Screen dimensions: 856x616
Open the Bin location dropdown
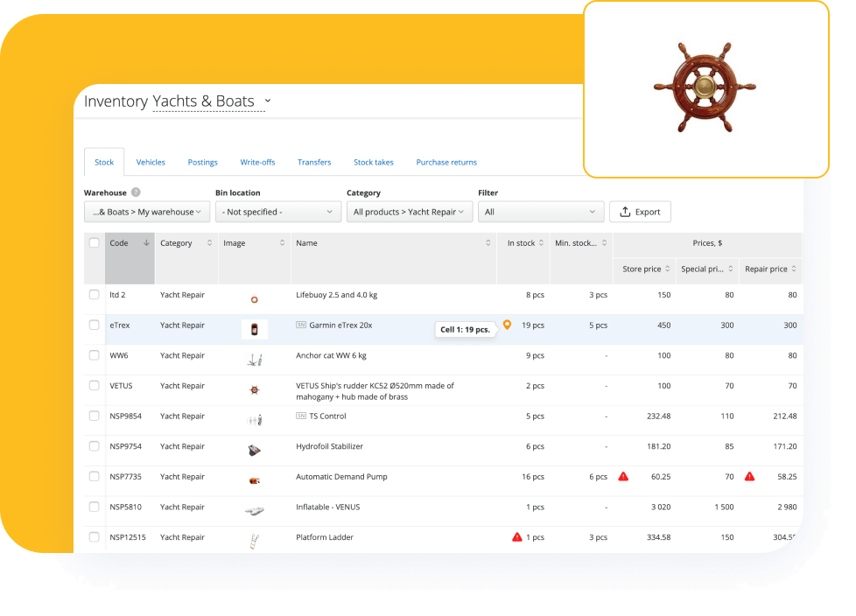(x=277, y=211)
